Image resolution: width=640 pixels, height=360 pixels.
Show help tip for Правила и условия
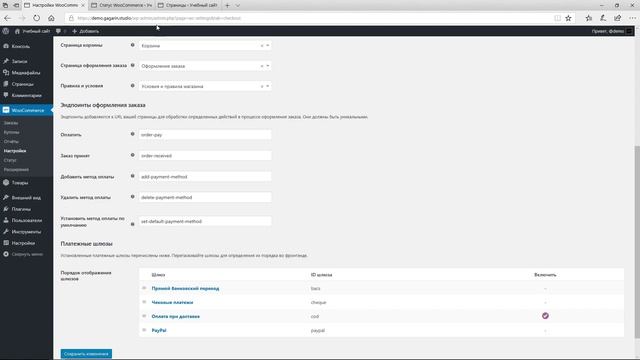tap(132, 86)
